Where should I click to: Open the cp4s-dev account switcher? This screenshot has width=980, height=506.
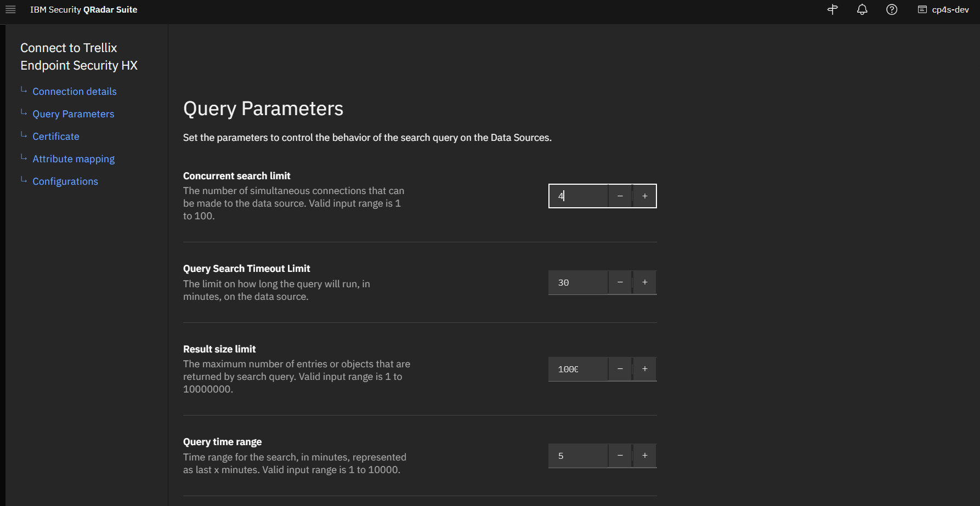point(944,9)
